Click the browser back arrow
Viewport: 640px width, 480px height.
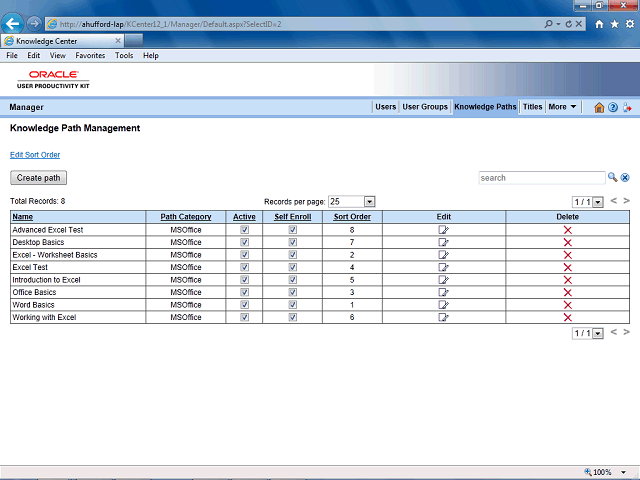tap(12, 24)
